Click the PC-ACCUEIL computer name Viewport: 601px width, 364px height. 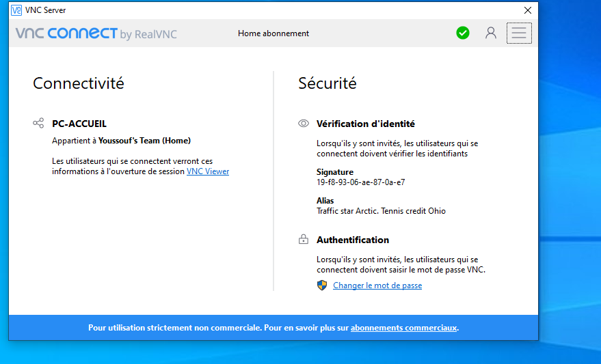point(79,124)
